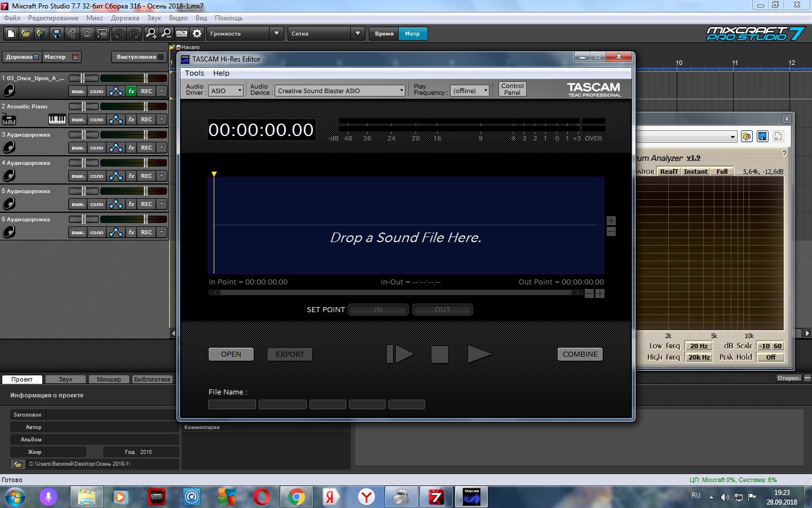The image size is (812, 508).
Task: Click the Undo arrow icon
Action: [x=119, y=34]
